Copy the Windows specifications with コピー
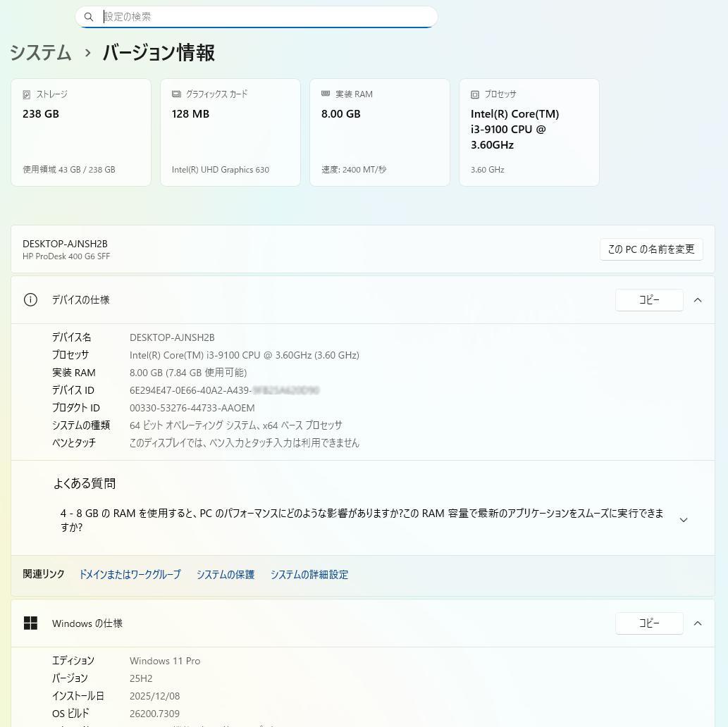 (648, 623)
